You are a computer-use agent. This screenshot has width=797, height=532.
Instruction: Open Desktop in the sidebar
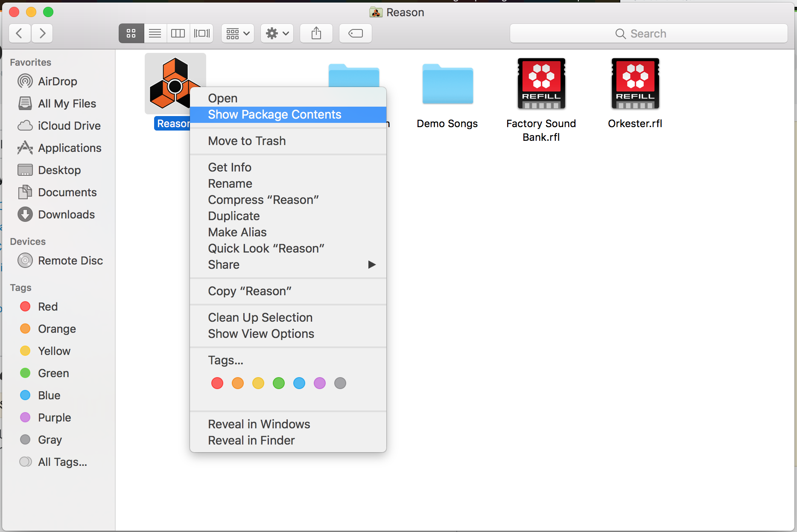tap(50, 170)
